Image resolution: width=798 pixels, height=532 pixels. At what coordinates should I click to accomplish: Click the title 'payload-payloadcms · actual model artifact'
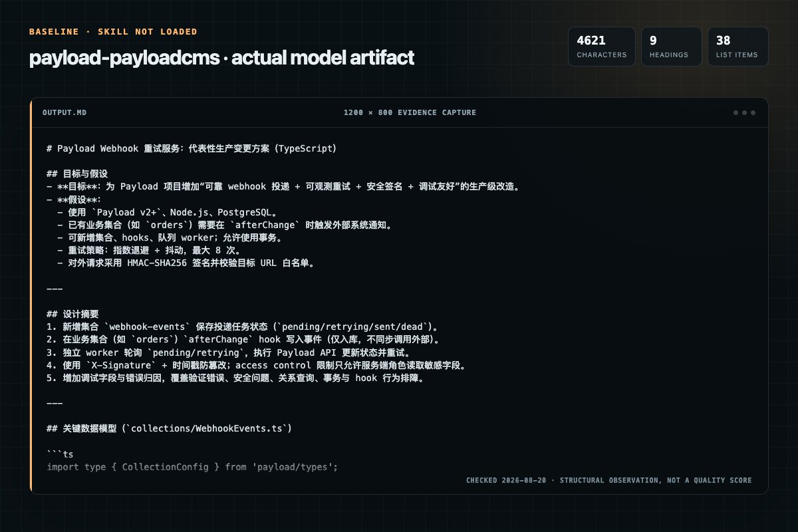pyautogui.click(x=221, y=58)
